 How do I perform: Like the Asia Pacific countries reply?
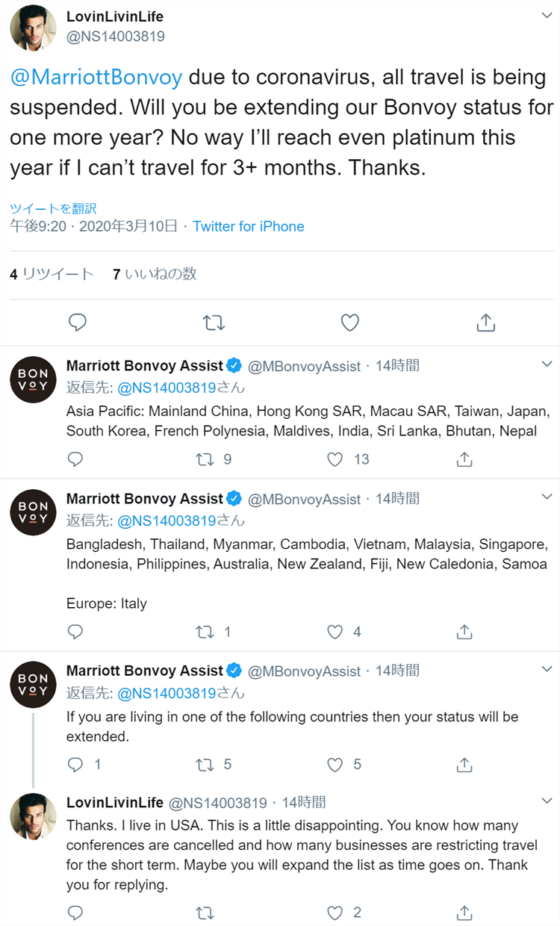[335, 459]
